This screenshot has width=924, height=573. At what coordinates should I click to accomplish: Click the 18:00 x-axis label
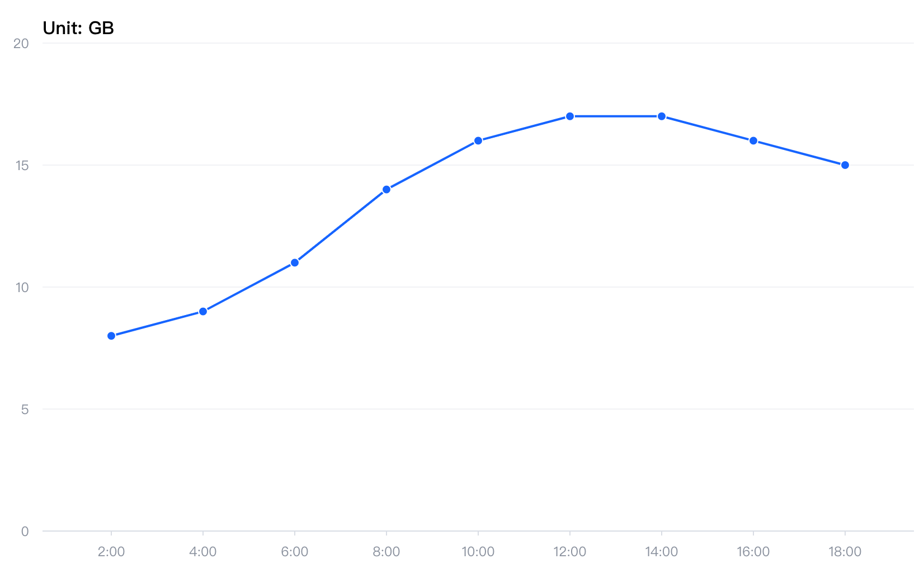(845, 552)
